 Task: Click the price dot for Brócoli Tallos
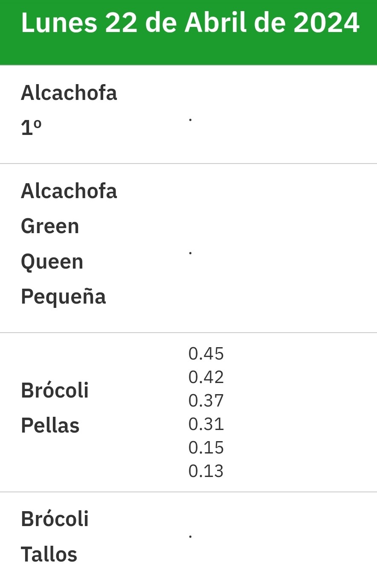click(190, 536)
